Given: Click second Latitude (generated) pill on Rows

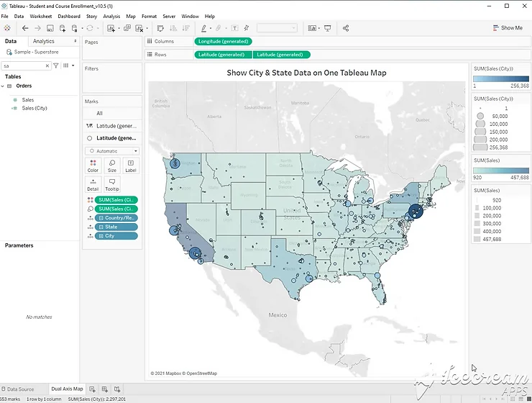Looking at the screenshot, I should 282,55.
